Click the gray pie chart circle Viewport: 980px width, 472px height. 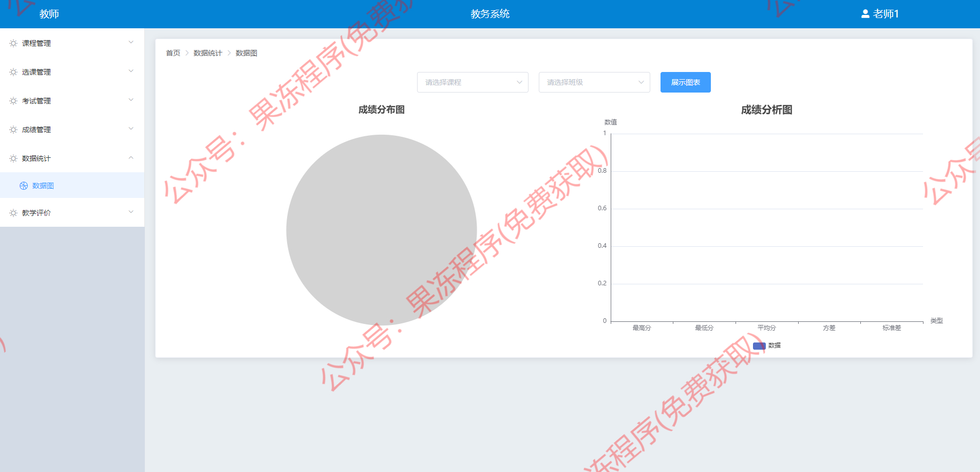(382, 230)
